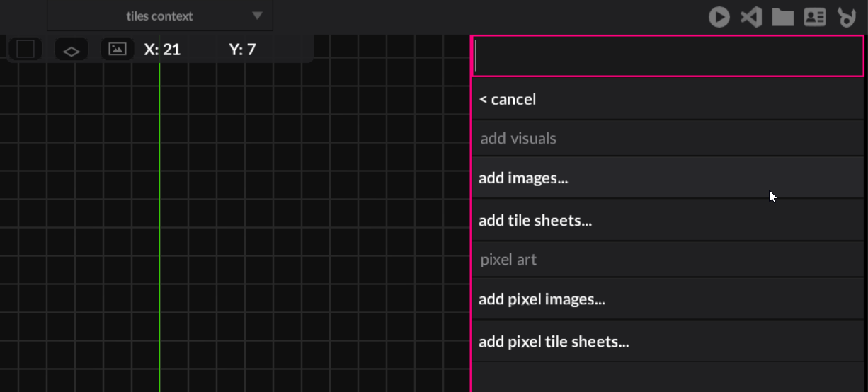This screenshot has height=392, width=868.
Task: Click the play button icon
Action: tap(719, 17)
